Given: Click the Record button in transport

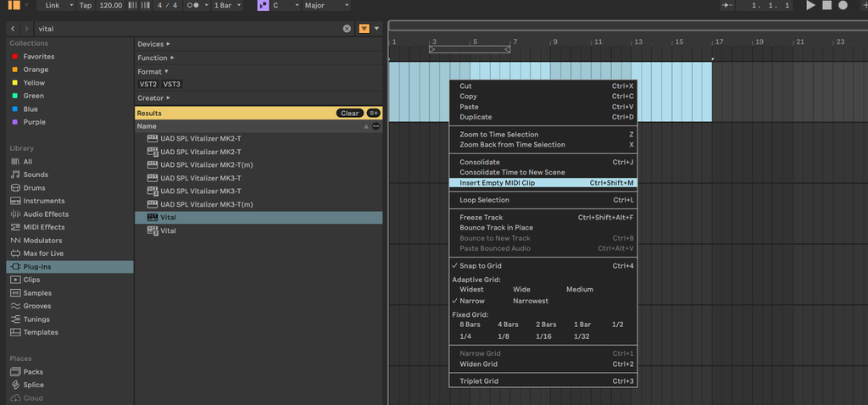Looking at the screenshot, I should pos(843,5).
